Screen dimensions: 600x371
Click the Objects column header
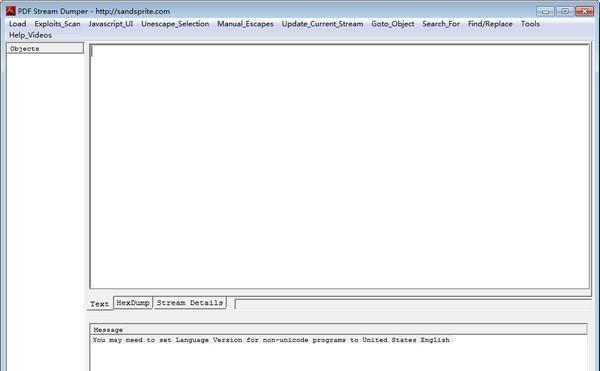(x=45, y=49)
